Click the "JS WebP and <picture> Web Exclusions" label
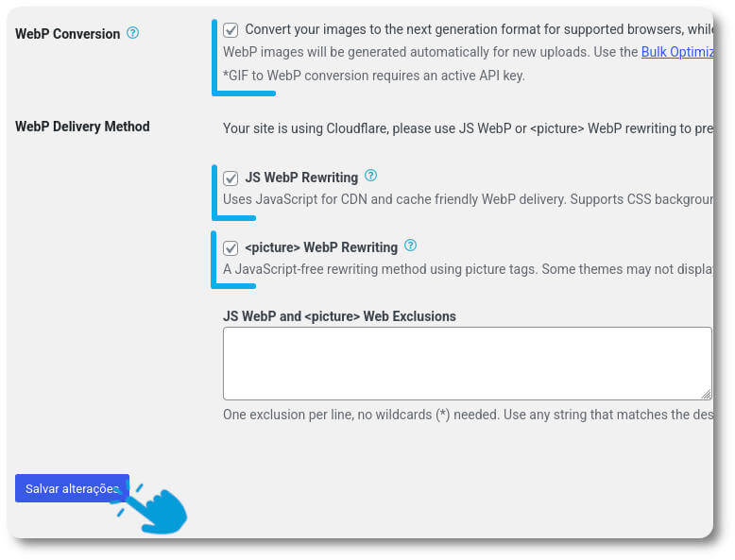Screen dimensions: 735x560 click(339, 316)
